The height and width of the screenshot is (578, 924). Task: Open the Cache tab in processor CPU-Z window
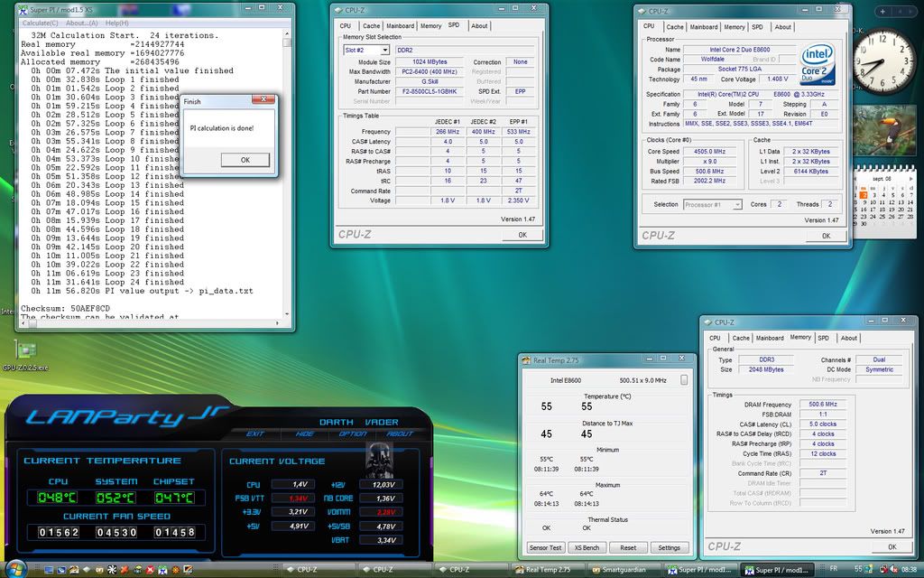click(x=675, y=27)
